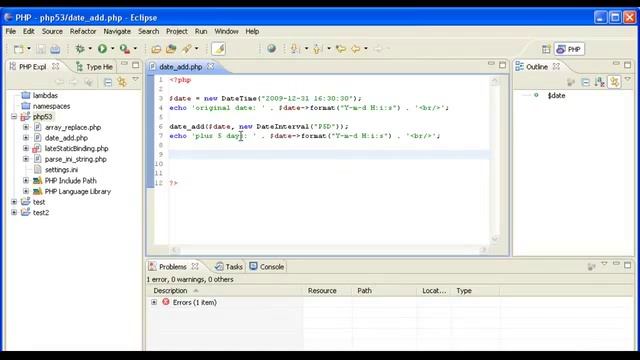Open the Refactor menu

[83, 31]
